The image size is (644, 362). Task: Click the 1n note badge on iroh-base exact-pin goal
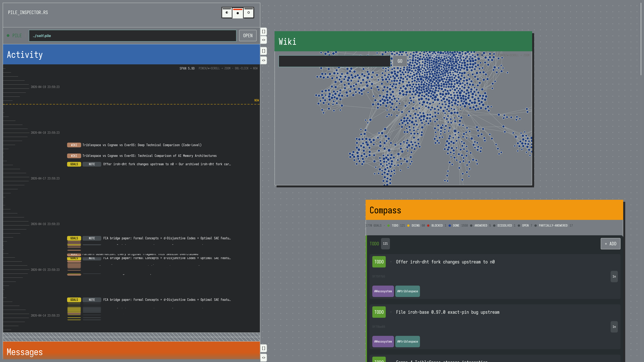coord(614,327)
